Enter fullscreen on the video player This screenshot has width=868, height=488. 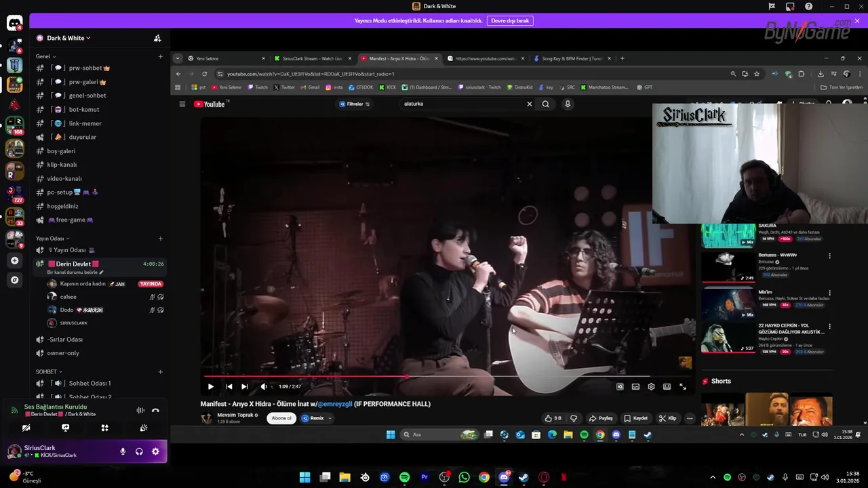pyautogui.click(x=683, y=386)
